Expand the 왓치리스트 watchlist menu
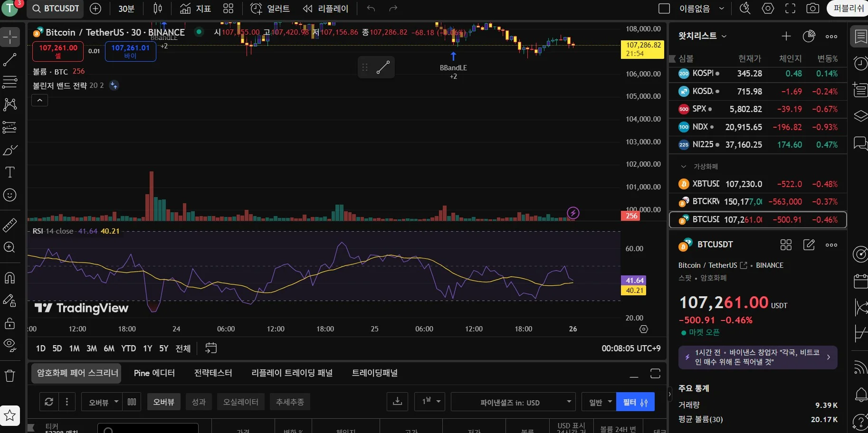868x433 pixels. [702, 36]
